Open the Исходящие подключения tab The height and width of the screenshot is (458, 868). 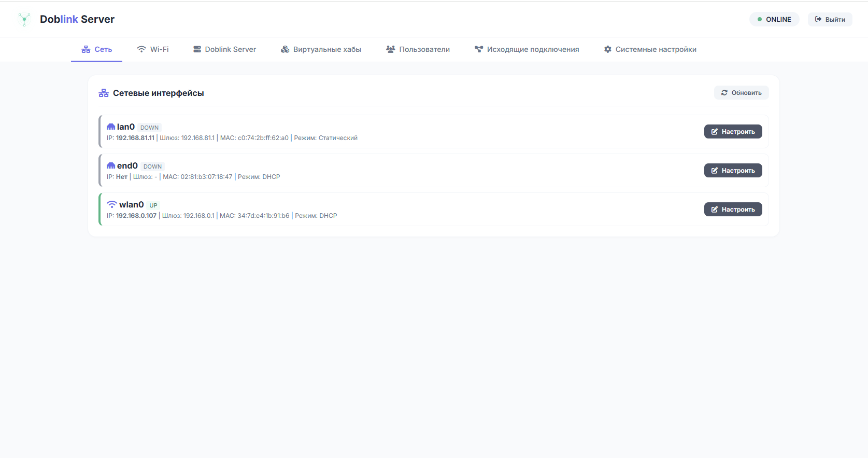click(527, 49)
